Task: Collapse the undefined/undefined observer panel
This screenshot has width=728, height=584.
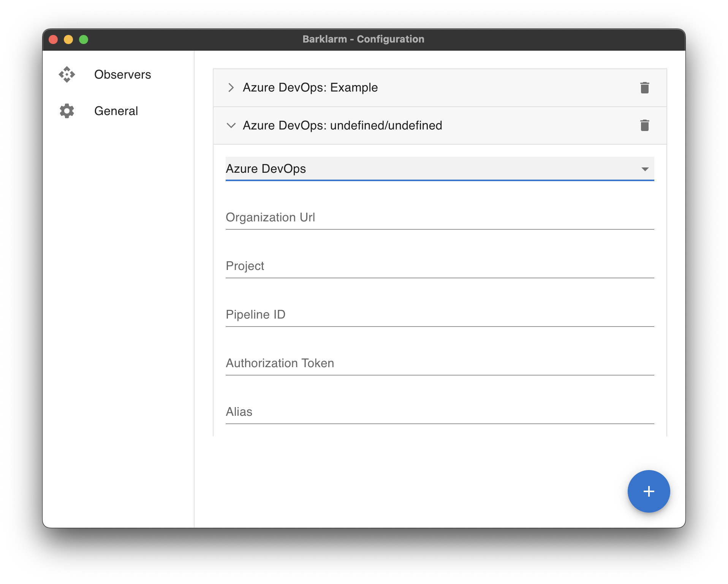Action: point(231,125)
